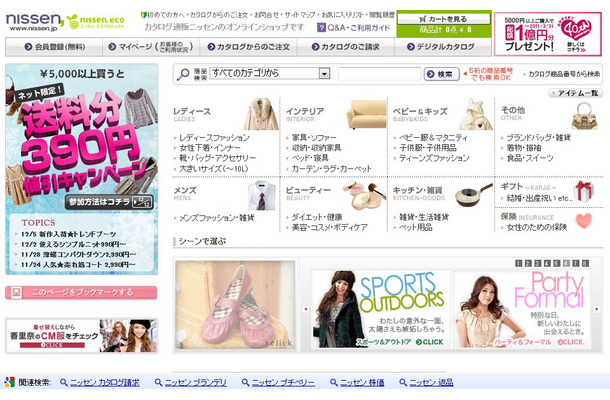
Task: Click the gift box image
Action: [x=584, y=191]
